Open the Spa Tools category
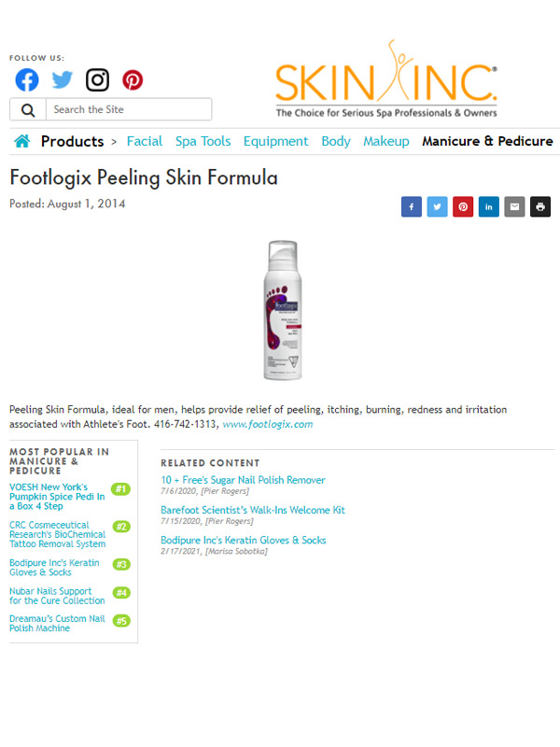 click(203, 142)
